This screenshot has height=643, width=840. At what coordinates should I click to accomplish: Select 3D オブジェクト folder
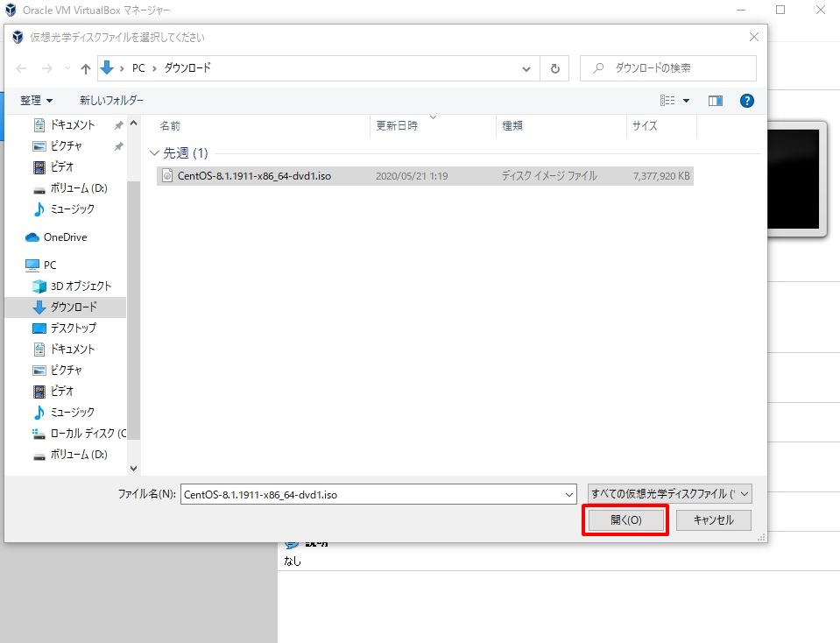coord(81,286)
